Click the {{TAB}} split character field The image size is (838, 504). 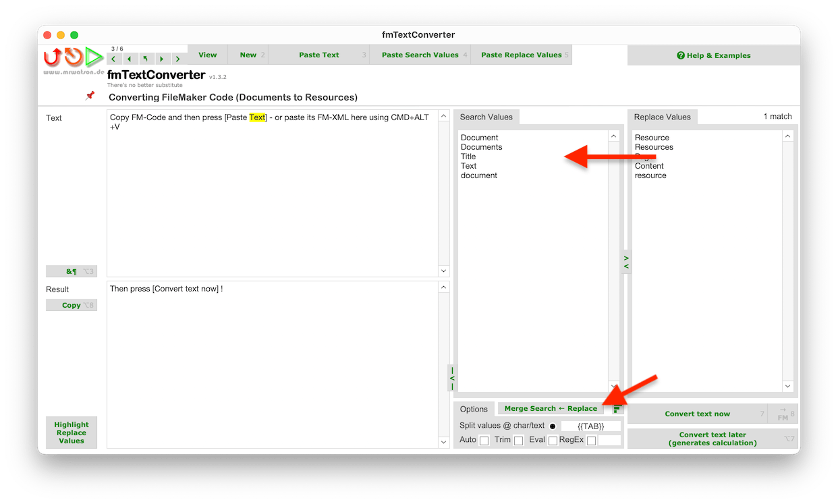[590, 426]
